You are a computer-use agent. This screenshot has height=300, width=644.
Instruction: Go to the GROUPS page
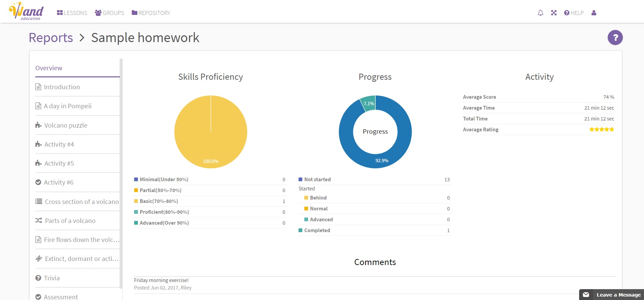point(109,13)
